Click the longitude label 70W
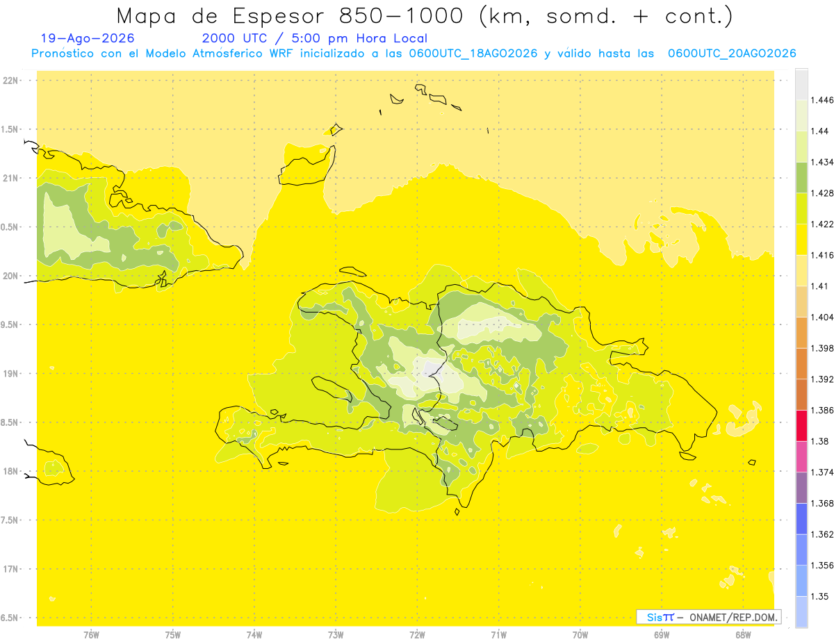834x644 pixels. (x=580, y=635)
